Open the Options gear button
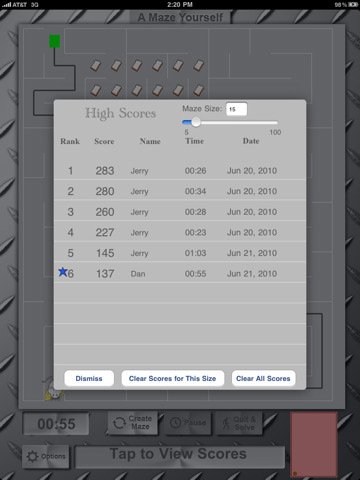Screen dimensions: 360x480 pyautogui.click(x=46, y=456)
